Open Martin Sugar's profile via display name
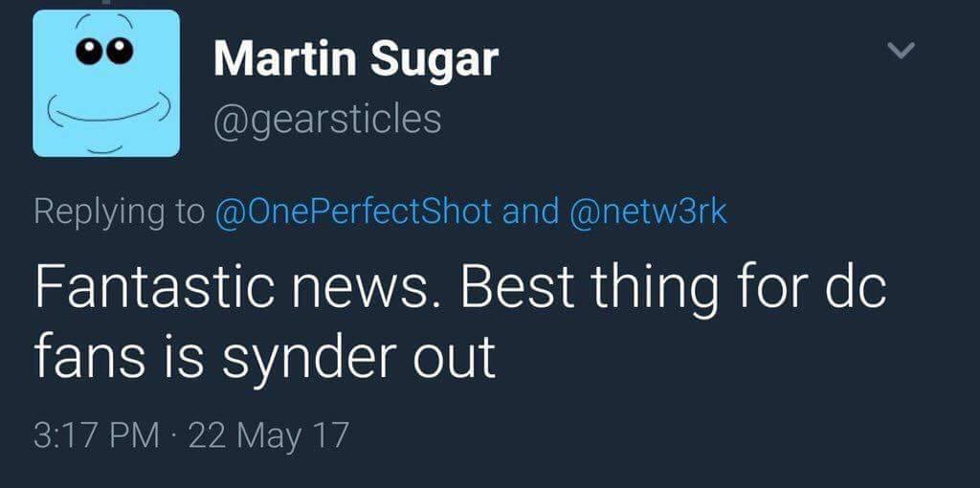 tap(355, 59)
